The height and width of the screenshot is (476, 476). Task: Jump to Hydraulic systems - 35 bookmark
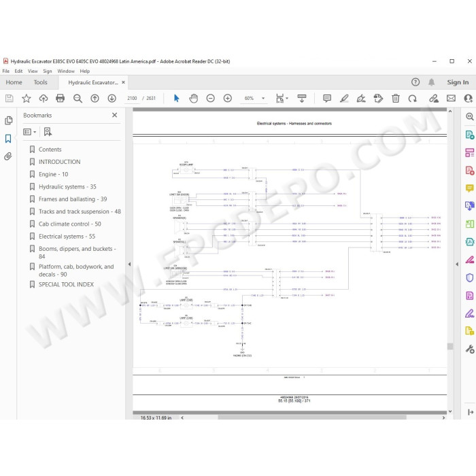click(x=67, y=187)
